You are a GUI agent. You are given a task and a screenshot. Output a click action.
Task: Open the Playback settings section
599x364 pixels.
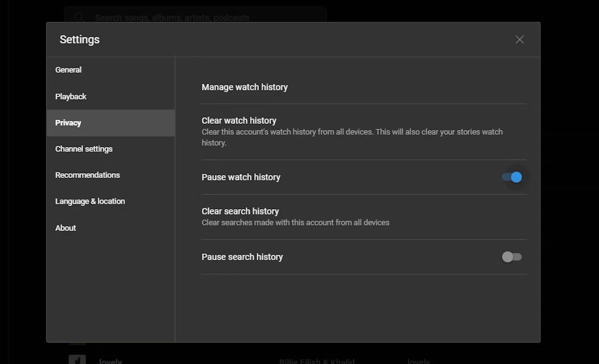71,96
